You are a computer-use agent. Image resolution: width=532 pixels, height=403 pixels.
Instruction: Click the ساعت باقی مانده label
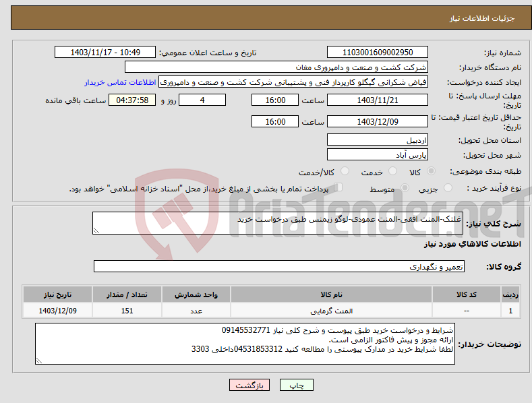76,101
